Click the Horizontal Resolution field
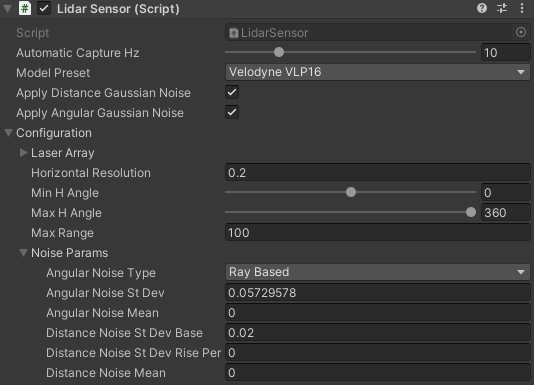534x385 pixels. click(377, 172)
